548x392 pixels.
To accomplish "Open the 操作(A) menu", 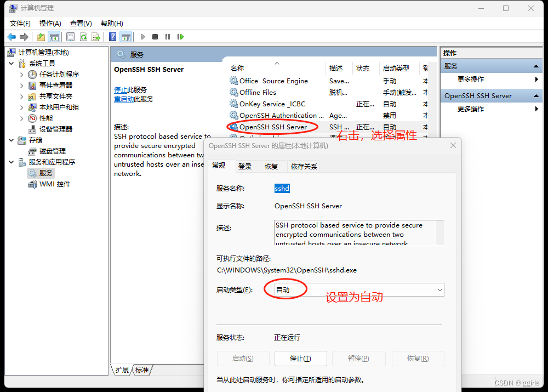I will [x=50, y=24].
